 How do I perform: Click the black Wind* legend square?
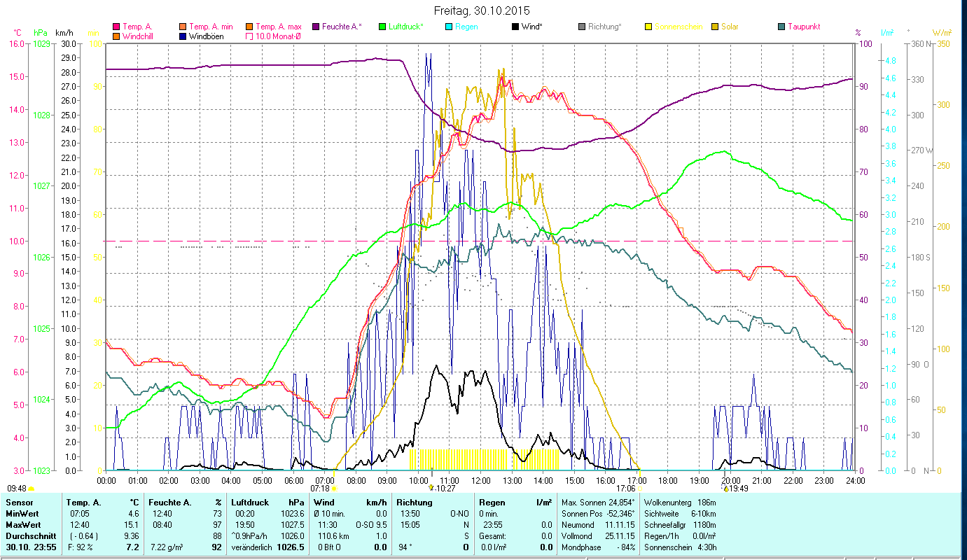pos(515,27)
